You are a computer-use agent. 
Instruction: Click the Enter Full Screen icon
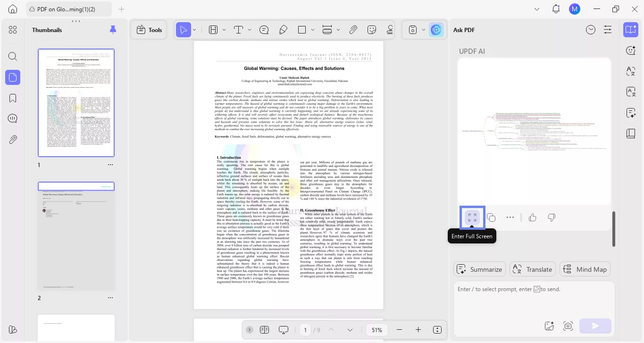point(472,218)
